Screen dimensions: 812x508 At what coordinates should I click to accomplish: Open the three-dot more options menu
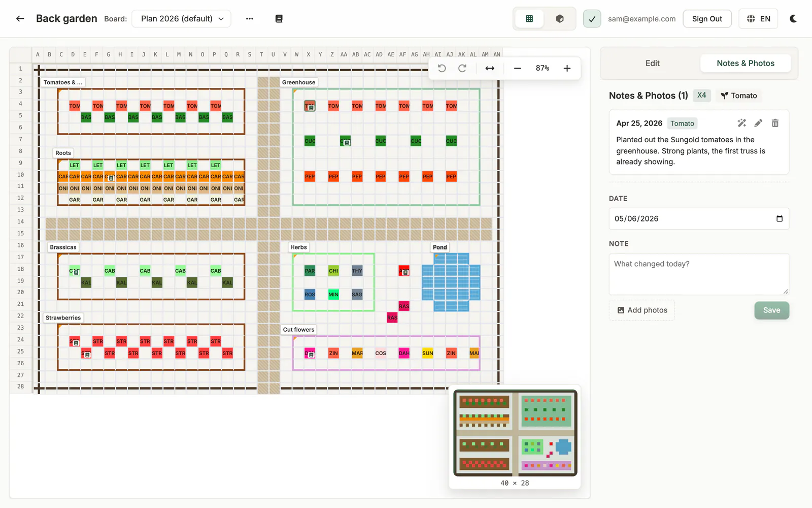249,19
